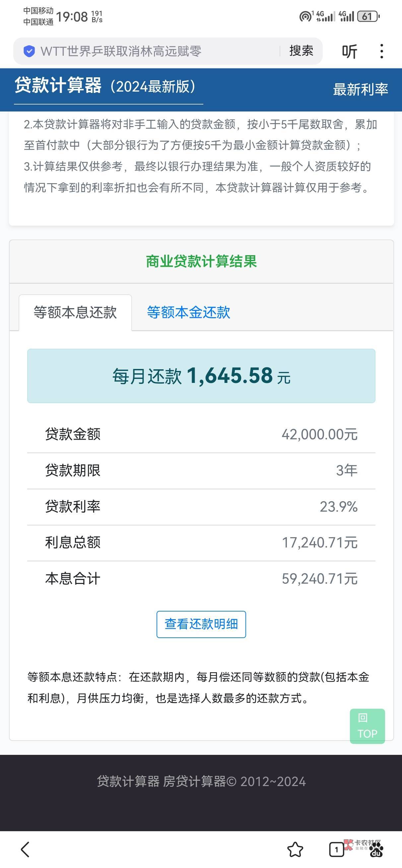This screenshot has width=402, height=868.
Task: Tap the 每月还款 1,645.58 result box
Action: coord(201,376)
